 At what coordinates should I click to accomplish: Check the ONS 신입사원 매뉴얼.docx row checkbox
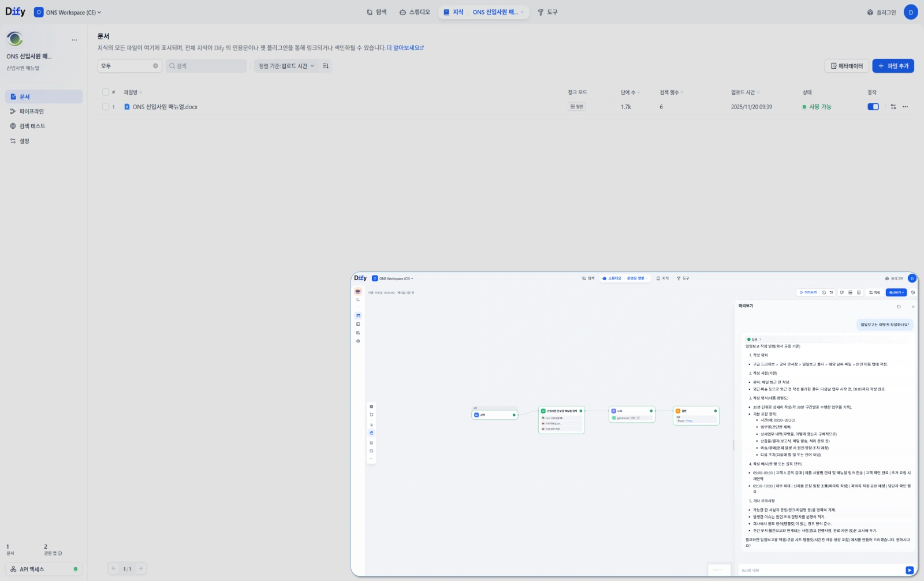coord(106,107)
